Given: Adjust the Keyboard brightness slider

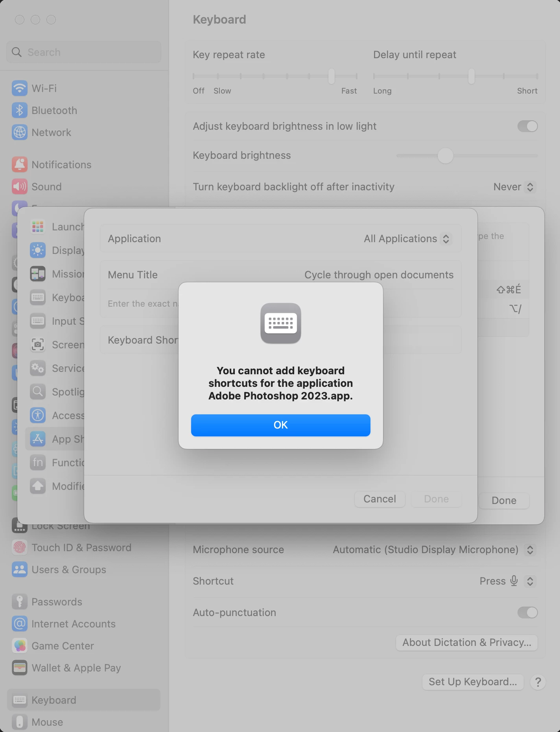Looking at the screenshot, I should coord(445,156).
